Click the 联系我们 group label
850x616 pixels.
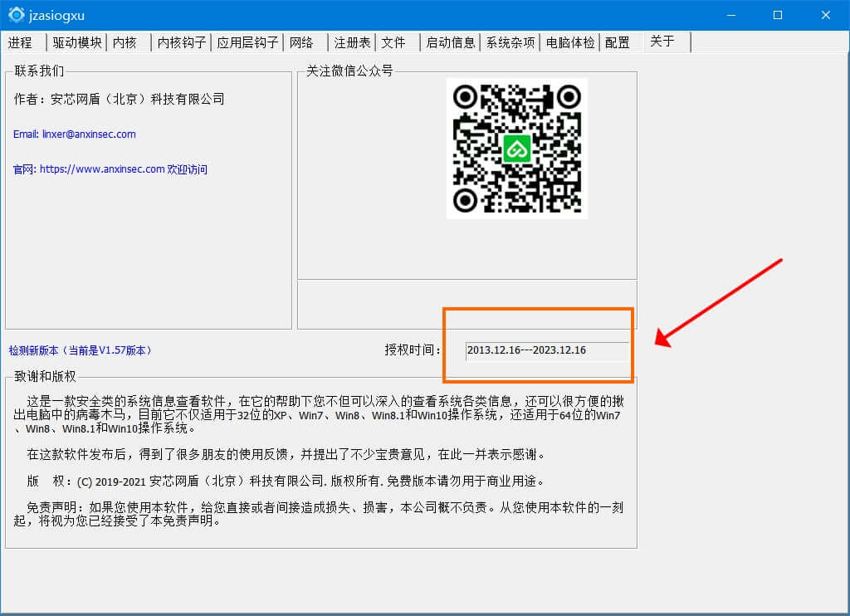39,71
